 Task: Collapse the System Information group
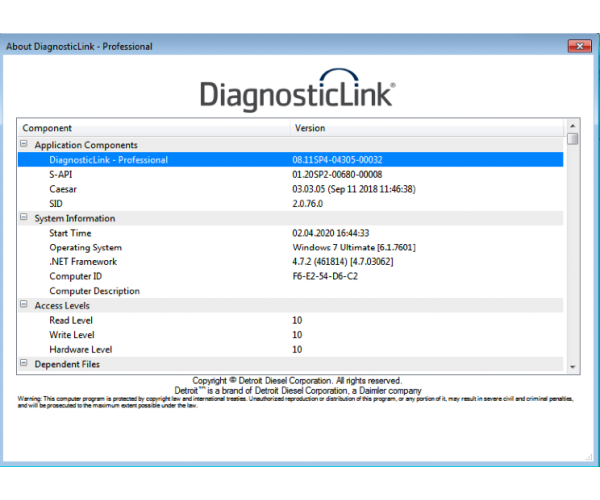coord(24,217)
